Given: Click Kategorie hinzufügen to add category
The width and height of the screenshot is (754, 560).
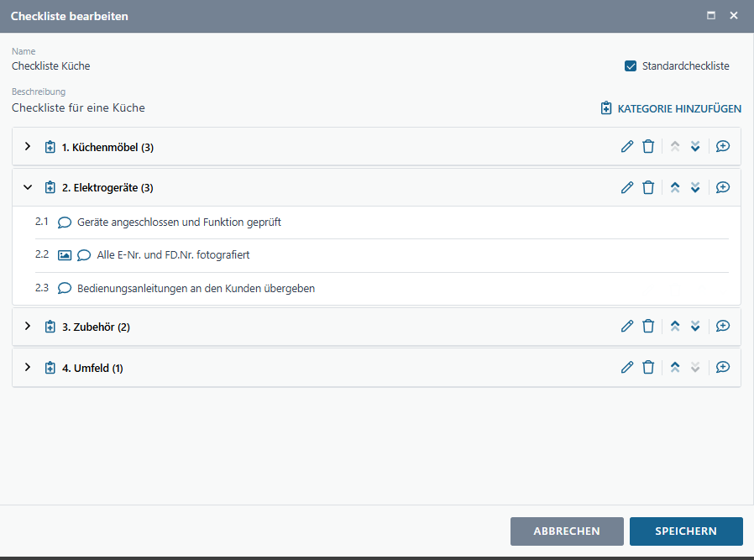Looking at the screenshot, I should 671,108.
